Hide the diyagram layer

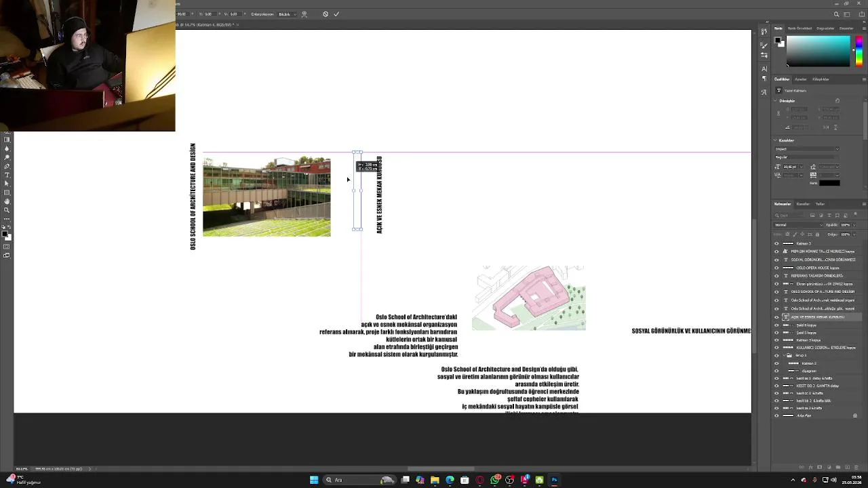pyautogui.click(x=777, y=371)
